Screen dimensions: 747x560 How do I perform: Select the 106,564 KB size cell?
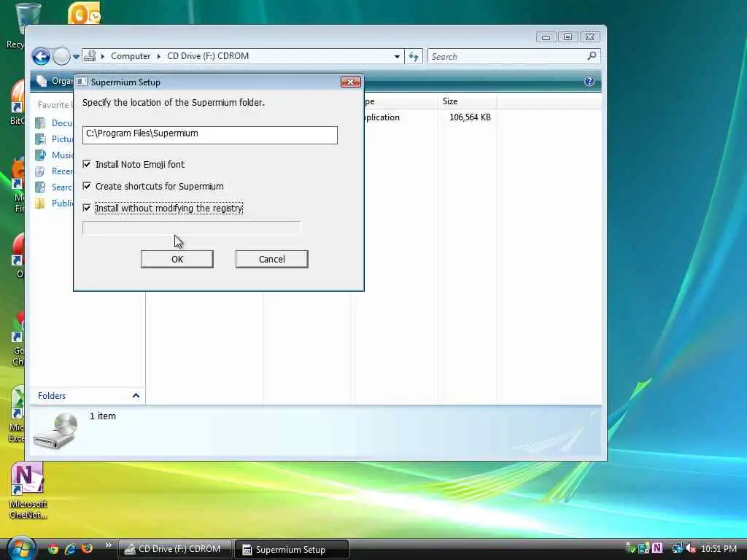[470, 117]
